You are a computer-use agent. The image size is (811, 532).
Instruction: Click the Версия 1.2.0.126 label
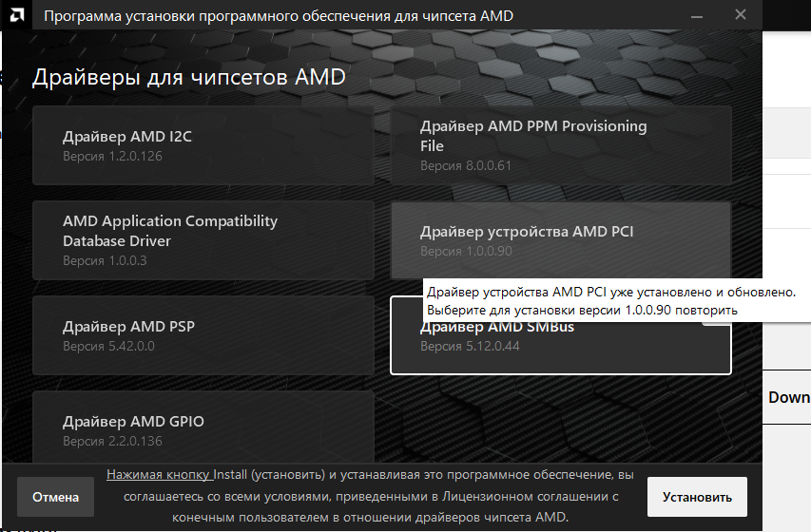click(x=112, y=156)
